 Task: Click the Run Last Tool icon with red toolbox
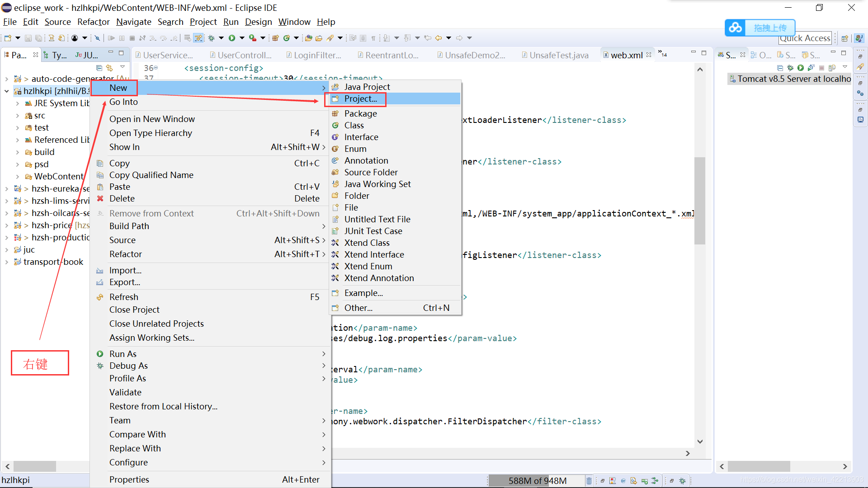click(253, 38)
